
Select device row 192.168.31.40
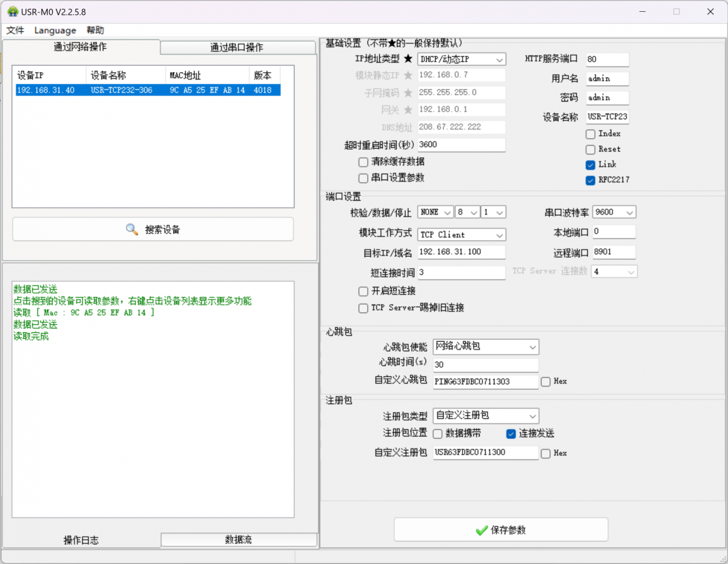tap(147, 90)
